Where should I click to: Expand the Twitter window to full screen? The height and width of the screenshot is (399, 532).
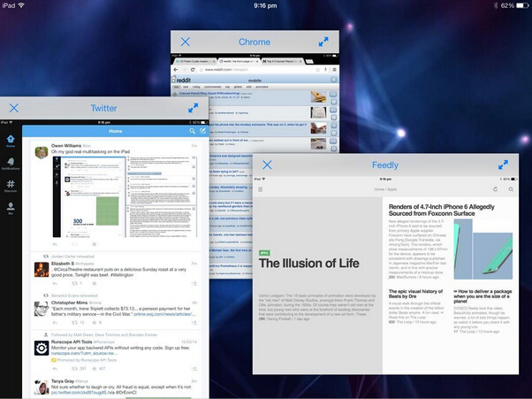(193, 108)
